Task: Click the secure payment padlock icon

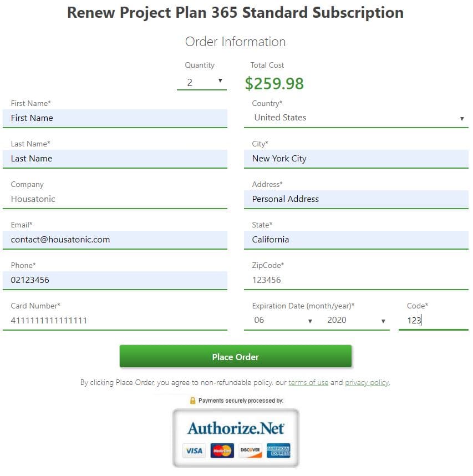Action: click(193, 400)
